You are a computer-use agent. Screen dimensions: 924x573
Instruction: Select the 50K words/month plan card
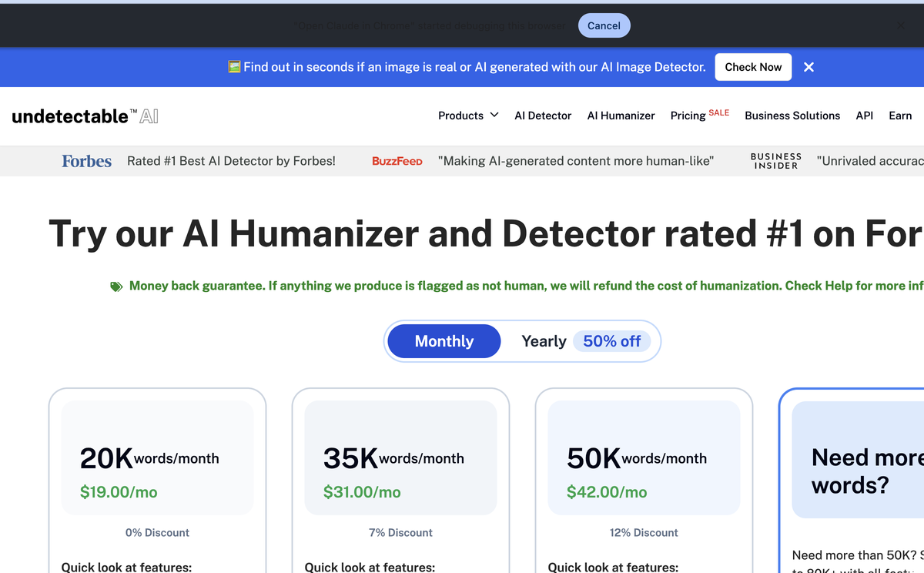pos(644,481)
